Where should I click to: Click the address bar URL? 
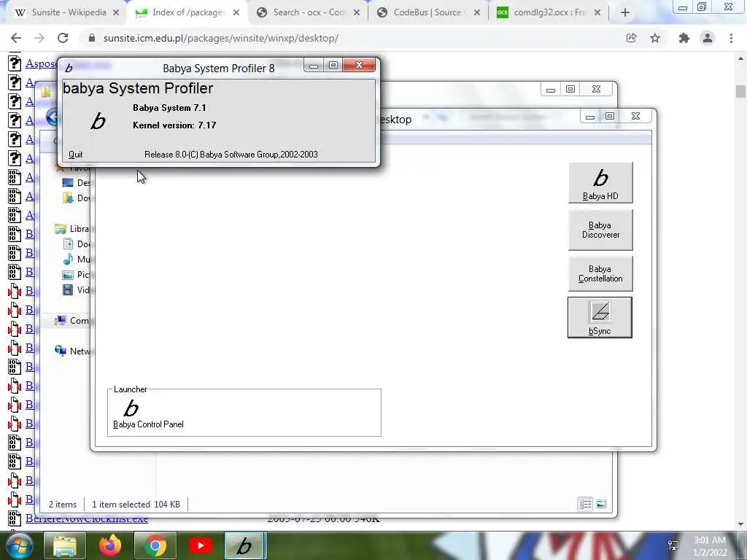pyautogui.click(x=220, y=38)
